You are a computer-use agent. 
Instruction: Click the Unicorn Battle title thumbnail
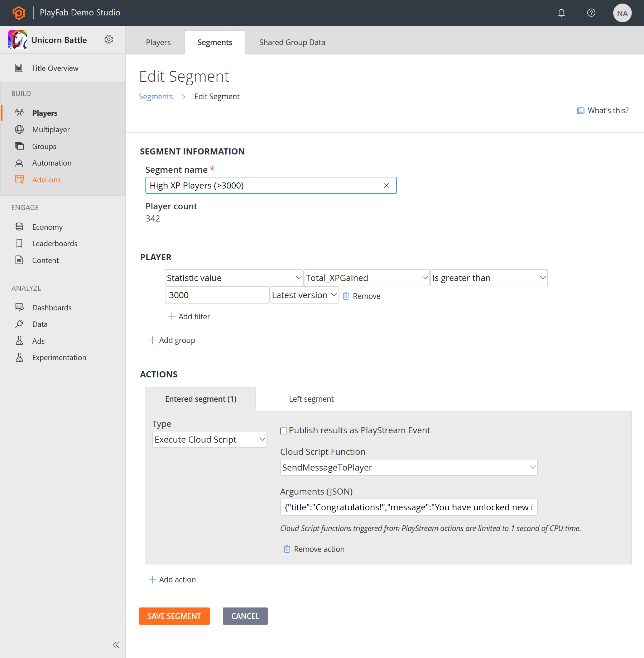(18, 40)
